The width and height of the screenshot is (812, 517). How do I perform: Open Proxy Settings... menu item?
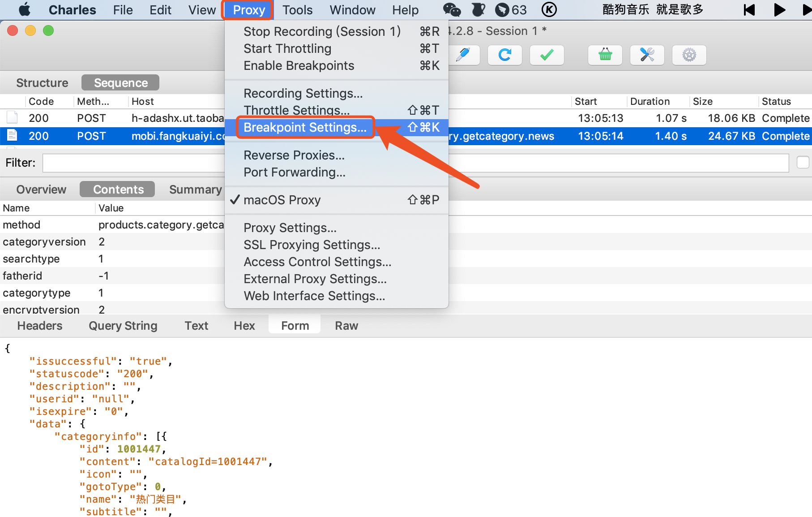[x=337, y=228]
